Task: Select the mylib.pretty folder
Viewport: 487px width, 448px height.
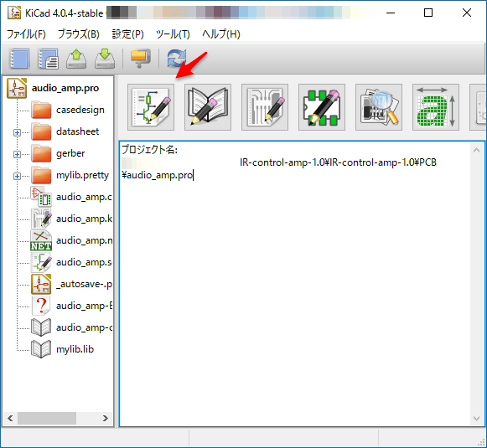Action: coord(82,175)
